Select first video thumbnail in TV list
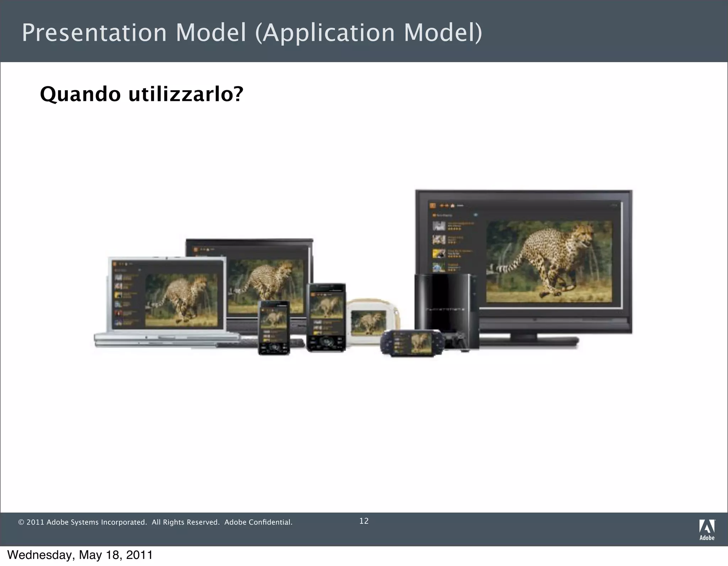Viewport: 728px width, 566px height. tap(439, 226)
